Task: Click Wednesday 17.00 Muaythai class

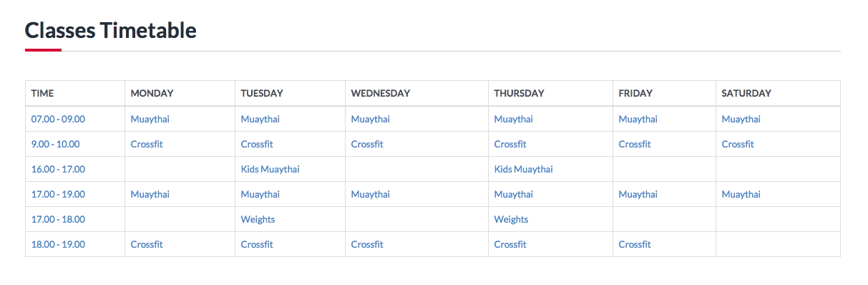Action: 371,194
